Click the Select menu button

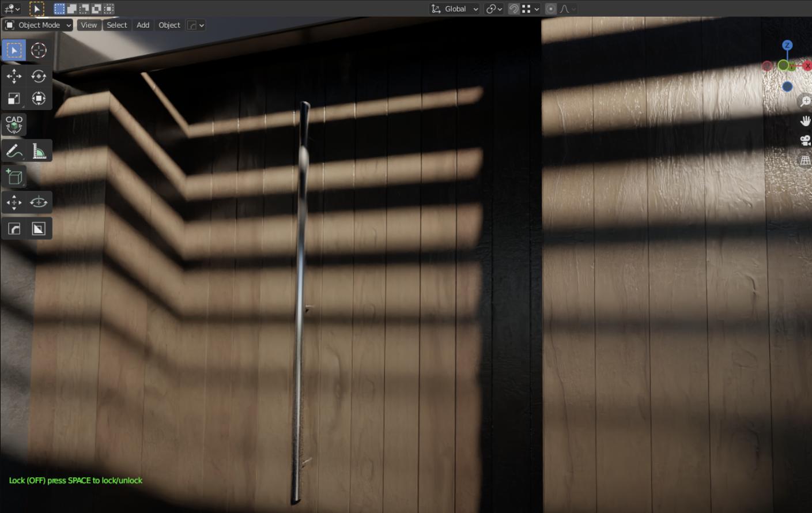(117, 25)
